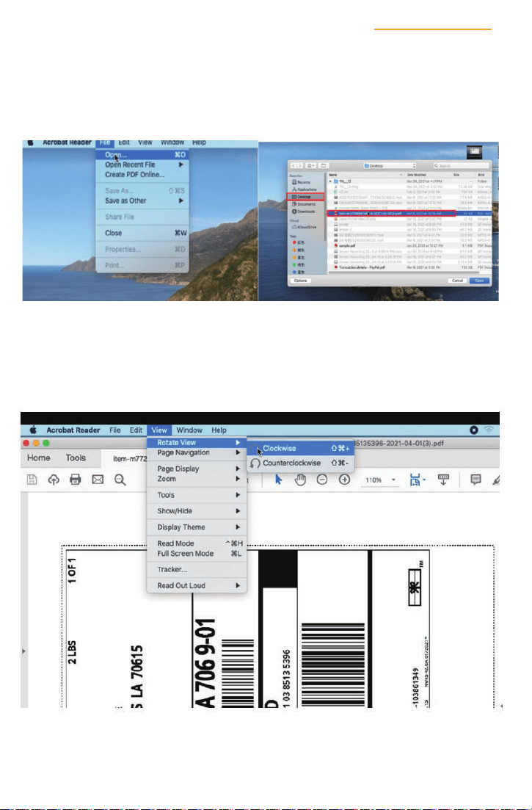The image size is (532, 810).
Task: Open the Help menu in lower menu bar
Action: point(219,430)
